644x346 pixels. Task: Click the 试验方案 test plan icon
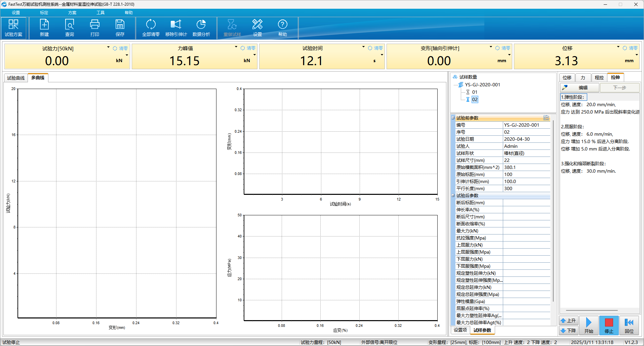click(x=13, y=28)
